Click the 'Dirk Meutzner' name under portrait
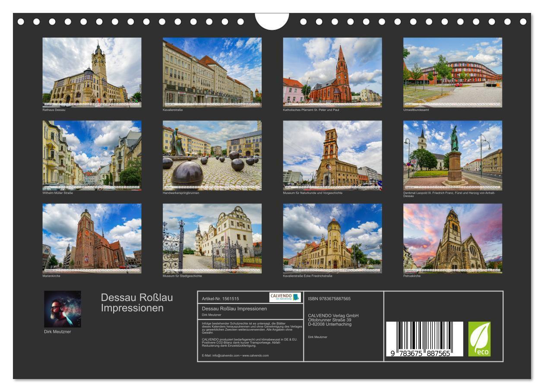 click(57, 332)
